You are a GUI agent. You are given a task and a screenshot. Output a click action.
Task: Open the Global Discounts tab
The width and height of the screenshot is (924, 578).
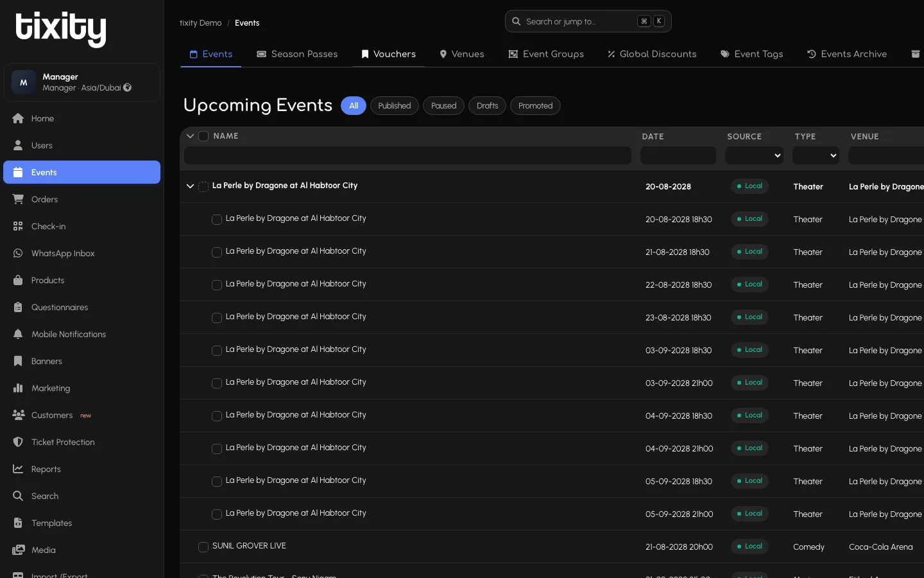point(652,54)
